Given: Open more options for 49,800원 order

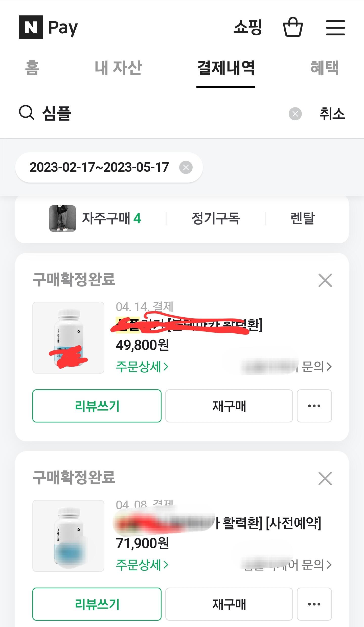Looking at the screenshot, I should [x=314, y=406].
